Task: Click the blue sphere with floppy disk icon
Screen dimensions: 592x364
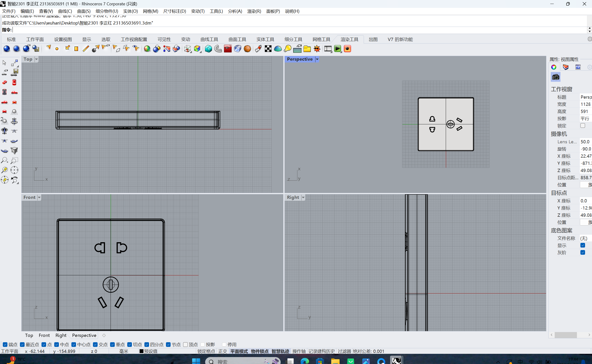Action: [x=36, y=49]
